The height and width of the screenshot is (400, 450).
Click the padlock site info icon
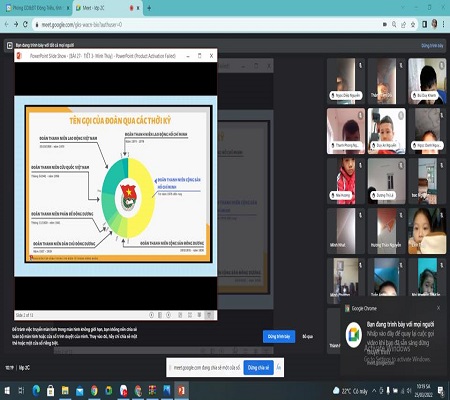click(37, 25)
